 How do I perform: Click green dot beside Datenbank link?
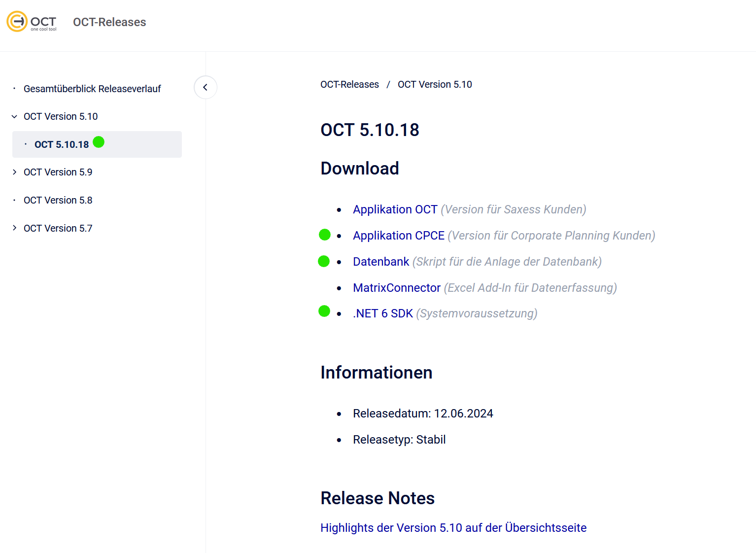[324, 261]
